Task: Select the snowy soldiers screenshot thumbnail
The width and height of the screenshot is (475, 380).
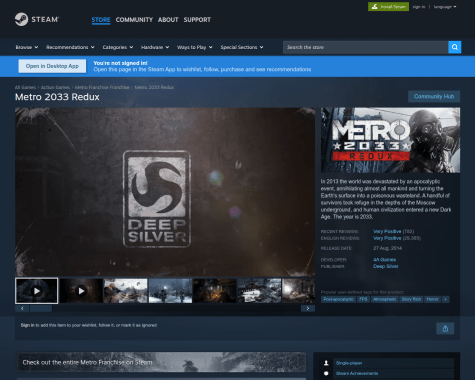Action: point(170,291)
